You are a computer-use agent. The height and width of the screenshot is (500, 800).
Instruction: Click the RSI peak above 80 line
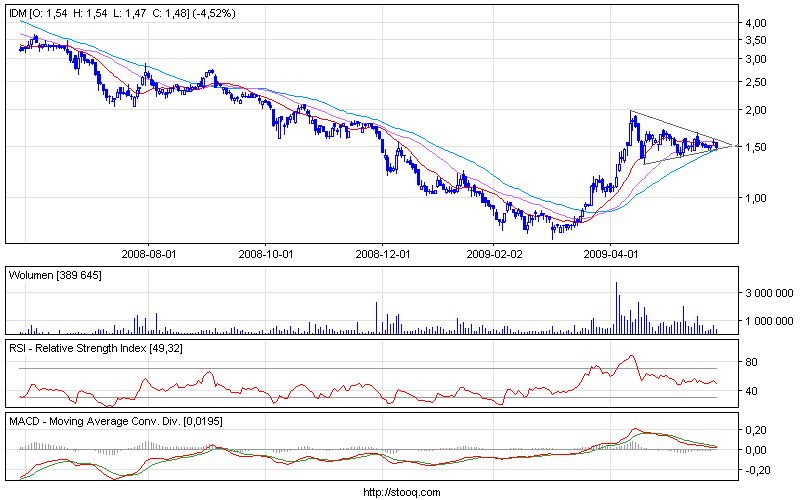[632, 356]
